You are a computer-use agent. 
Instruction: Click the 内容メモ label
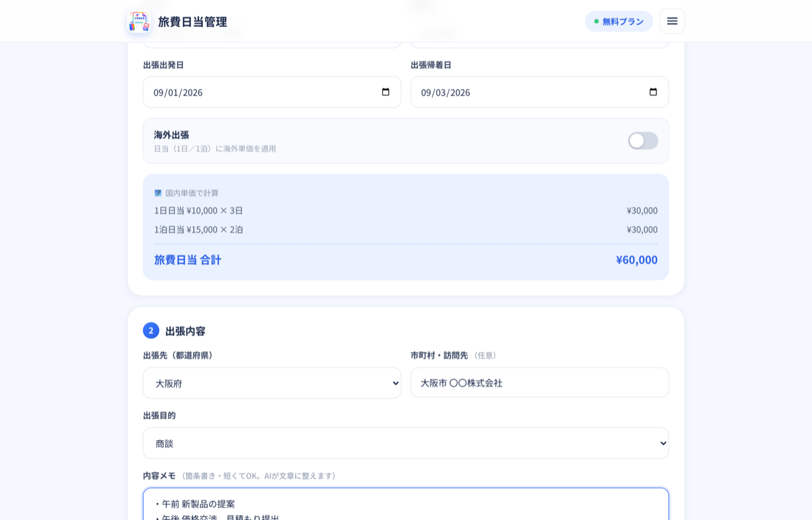[159, 475]
